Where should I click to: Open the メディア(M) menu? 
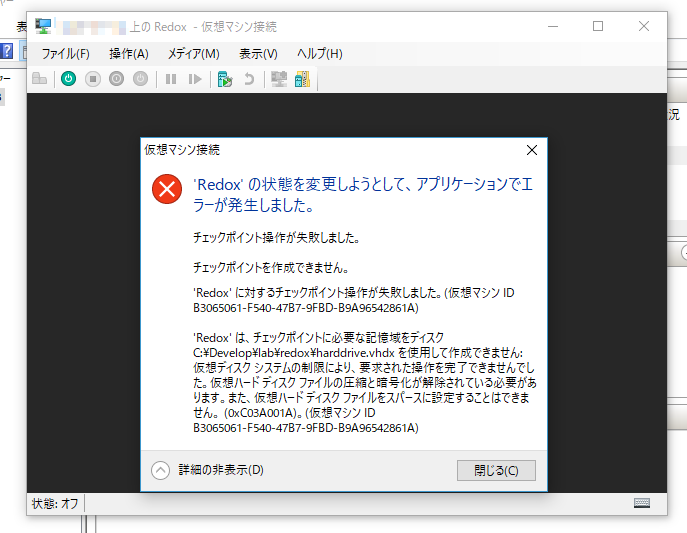click(193, 53)
